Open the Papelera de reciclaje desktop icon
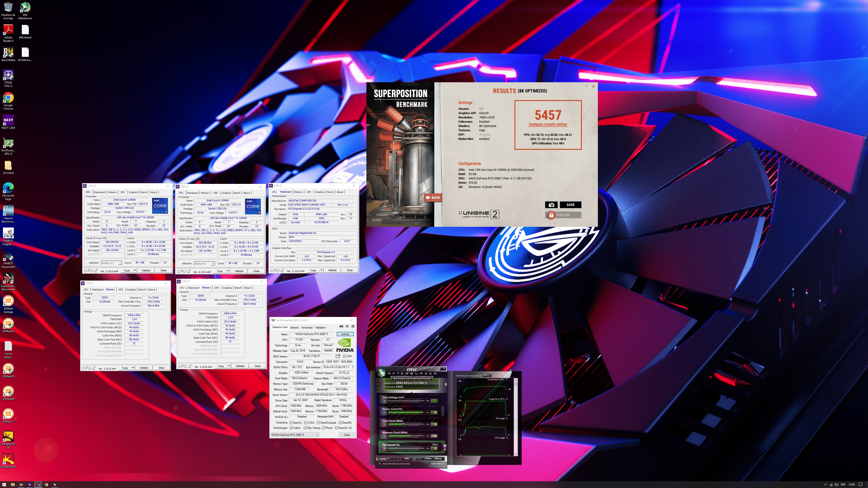This screenshot has width=868, height=488. pyautogui.click(x=8, y=11)
